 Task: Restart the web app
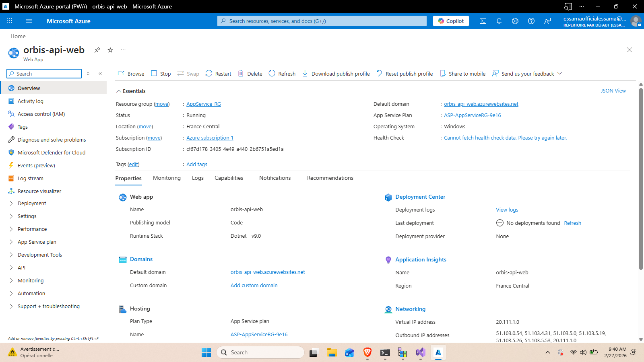(x=219, y=74)
